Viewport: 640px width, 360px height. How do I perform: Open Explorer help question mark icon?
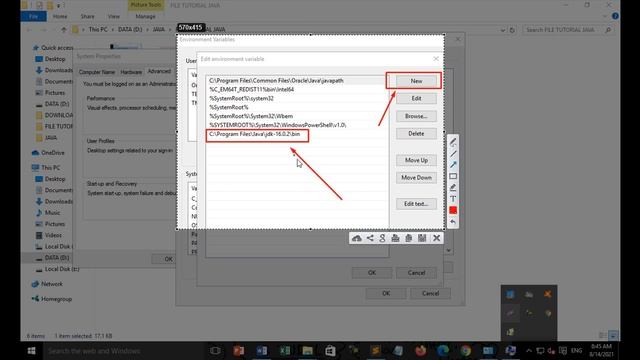(615, 16)
